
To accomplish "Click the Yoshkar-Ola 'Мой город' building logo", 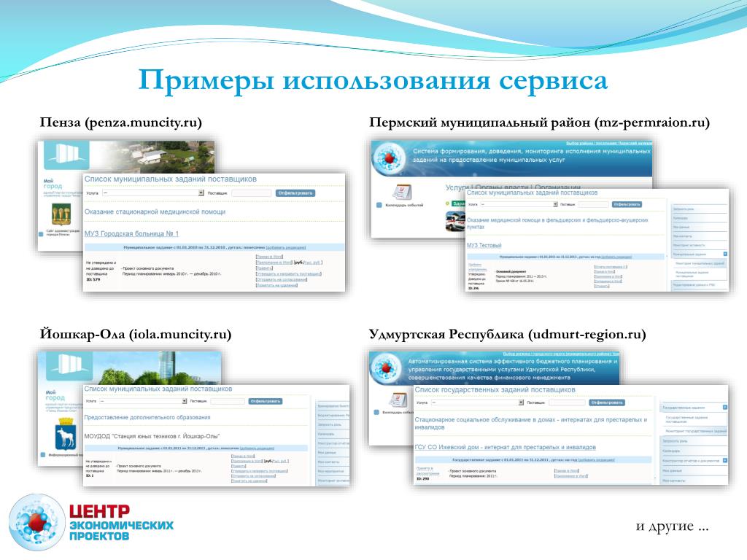I will pos(69,366).
